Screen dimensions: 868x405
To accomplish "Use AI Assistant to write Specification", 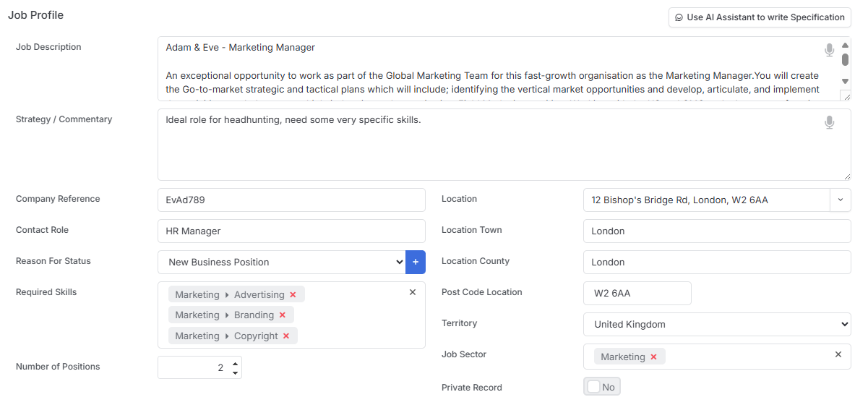I will pyautogui.click(x=760, y=17).
